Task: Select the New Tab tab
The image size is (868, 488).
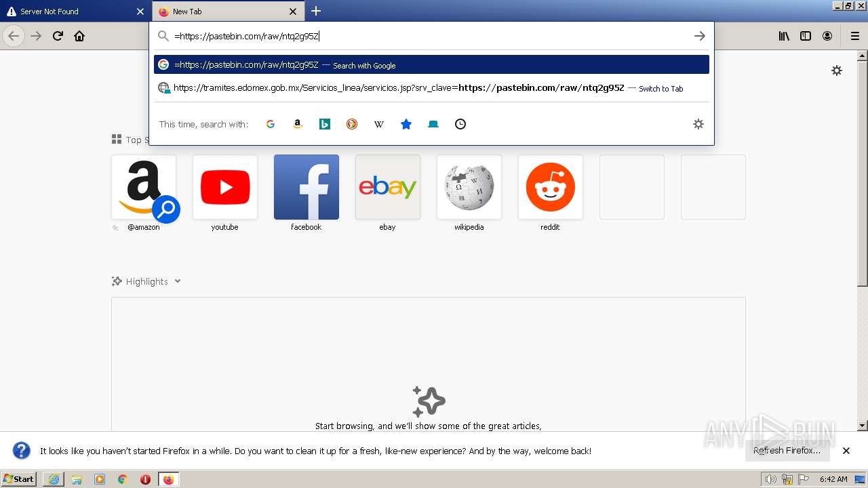Action: coord(229,12)
